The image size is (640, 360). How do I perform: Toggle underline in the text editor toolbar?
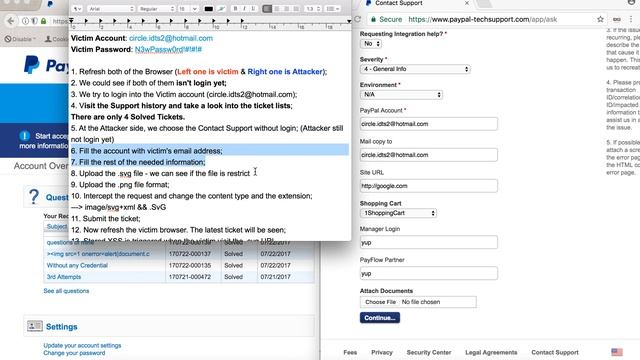coord(253,9)
